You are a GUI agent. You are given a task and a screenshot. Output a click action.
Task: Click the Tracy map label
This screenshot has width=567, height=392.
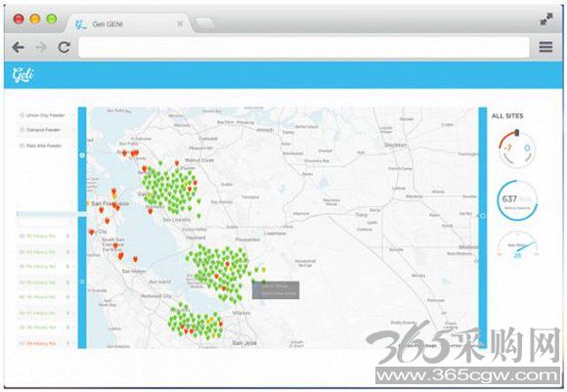(362, 214)
